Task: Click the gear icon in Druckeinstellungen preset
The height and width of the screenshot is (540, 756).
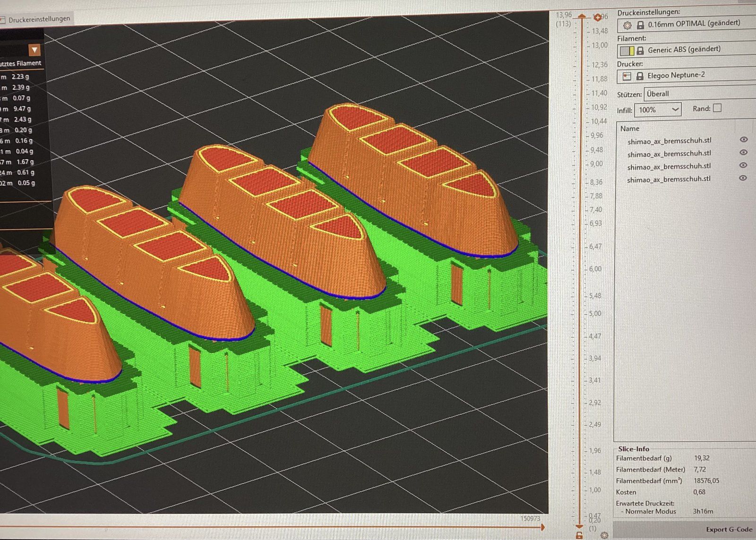Action: [x=627, y=25]
